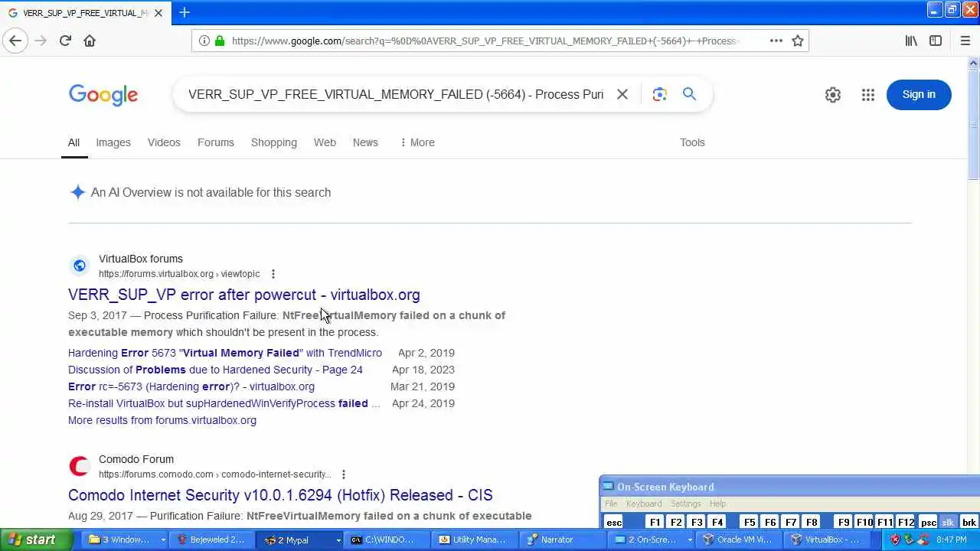Open Re-install VirtualBox supHardenedWinVerifyProcess link
Screen dimensions: 980x551
(224, 403)
